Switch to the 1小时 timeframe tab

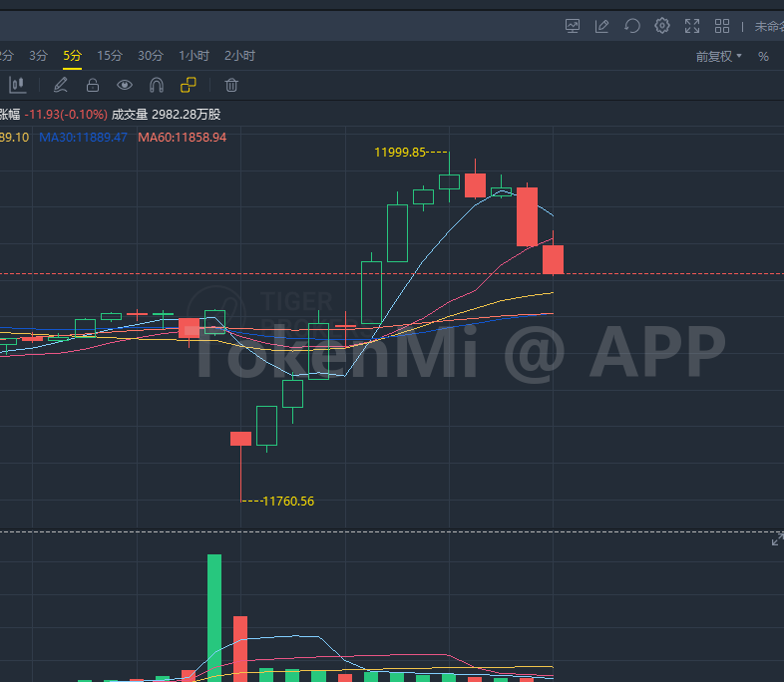(x=195, y=56)
